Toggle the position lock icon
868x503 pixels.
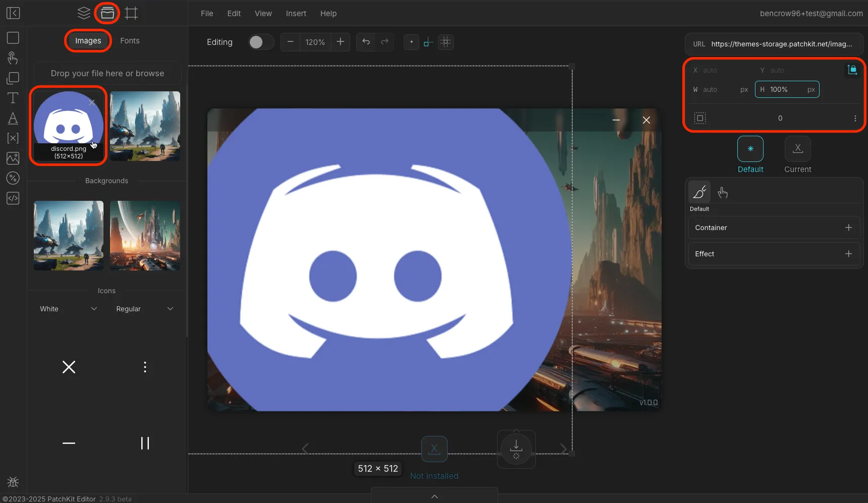[852, 70]
